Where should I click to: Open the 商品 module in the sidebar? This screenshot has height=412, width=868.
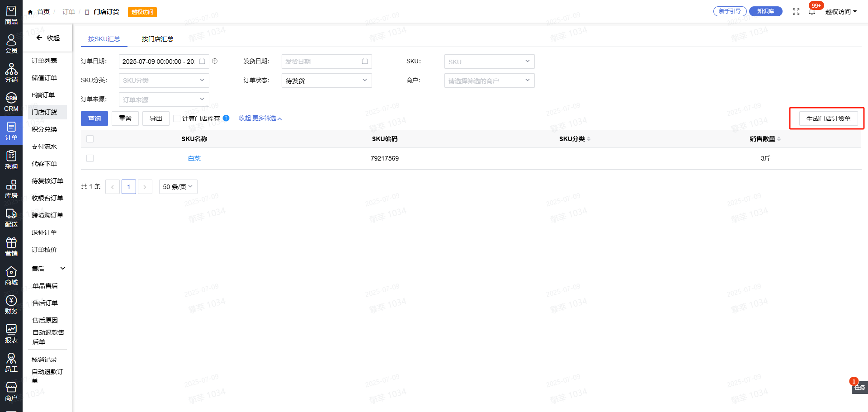point(11,15)
